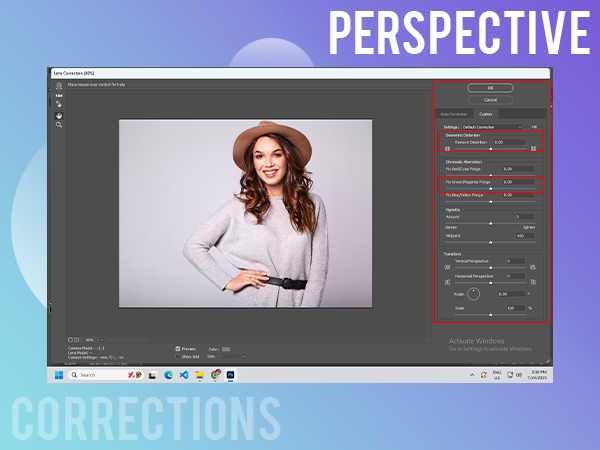The height and width of the screenshot is (450, 600).
Task: Open File Explorer from taskbar
Action: click(x=199, y=375)
